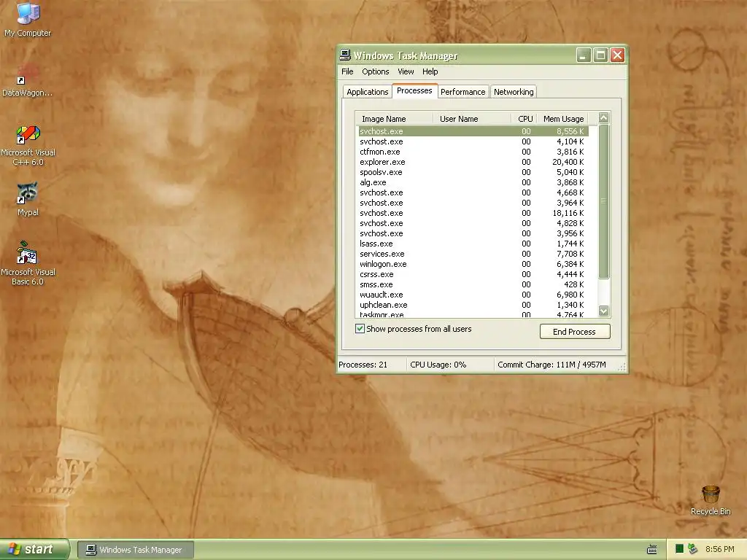Close the Windows Task Manager window
Screen dimensions: 747x560
tap(617, 55)
